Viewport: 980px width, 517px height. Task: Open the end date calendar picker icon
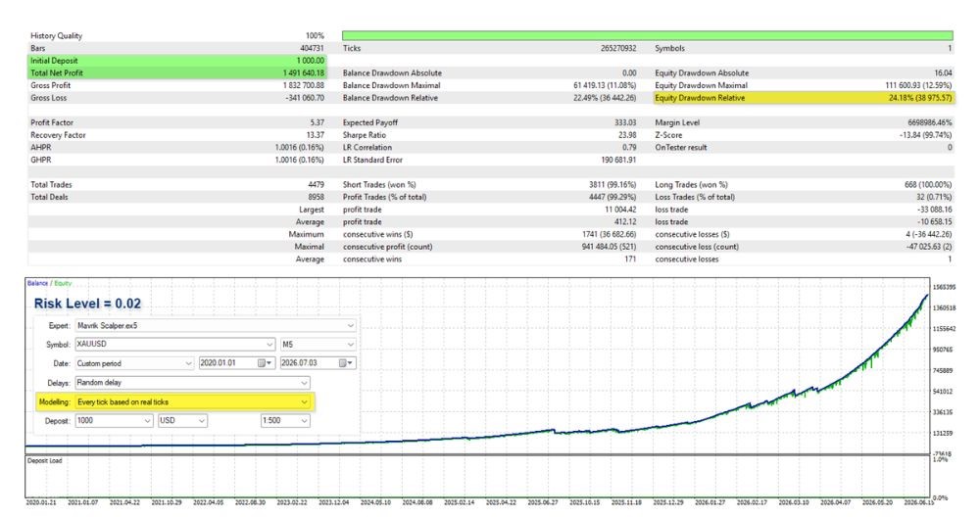[344, 362]
